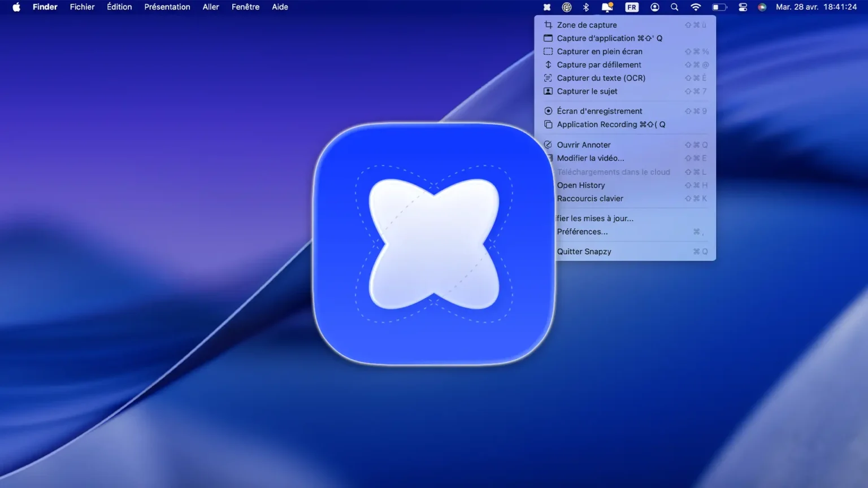Click the user account icon in menu bar
This screenshot has width=868, height=488.
point(654,7)
